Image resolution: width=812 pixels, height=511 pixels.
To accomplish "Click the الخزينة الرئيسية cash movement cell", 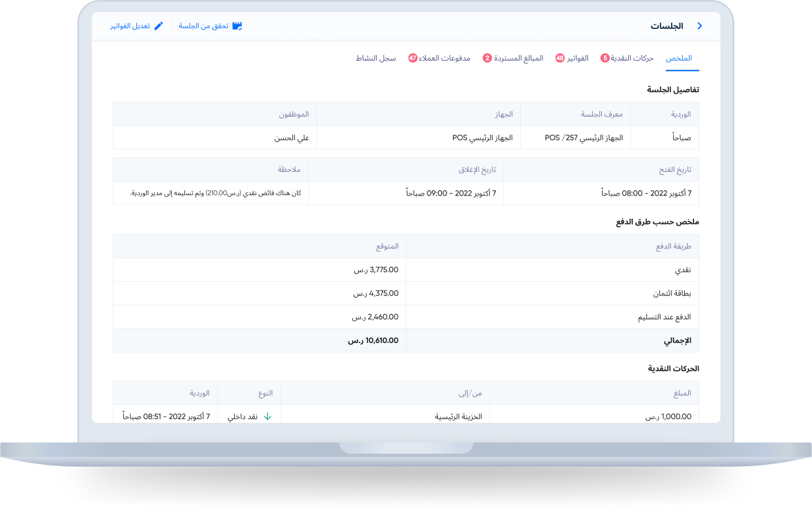I will (458, 417).
